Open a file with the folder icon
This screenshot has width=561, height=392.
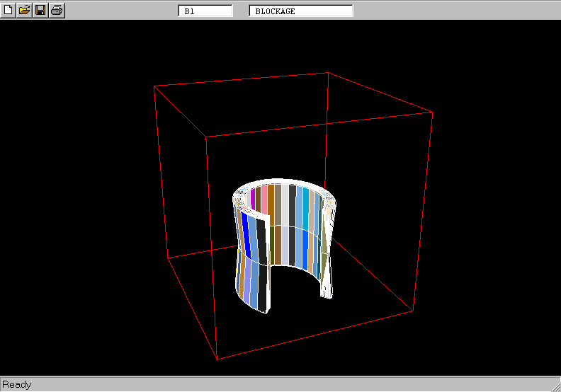[x=24, y=10]
